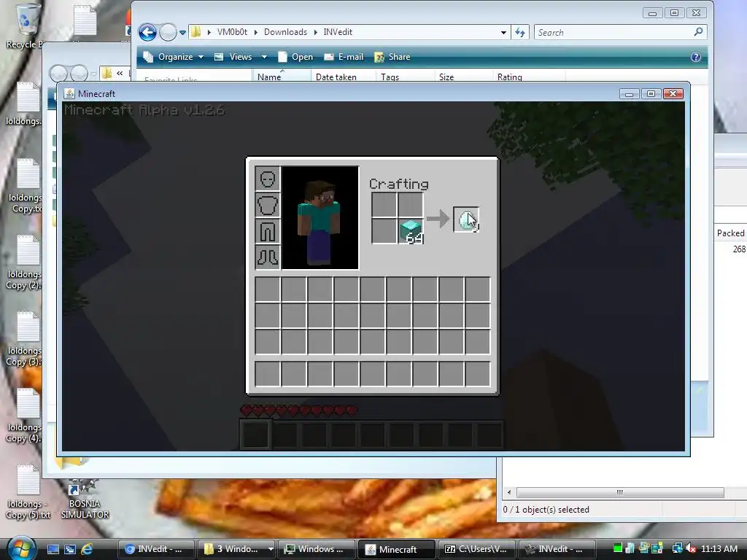Click the VM0b0t breadcrumb in address bar
The image size is (747, 560).
tap(232, 32)
